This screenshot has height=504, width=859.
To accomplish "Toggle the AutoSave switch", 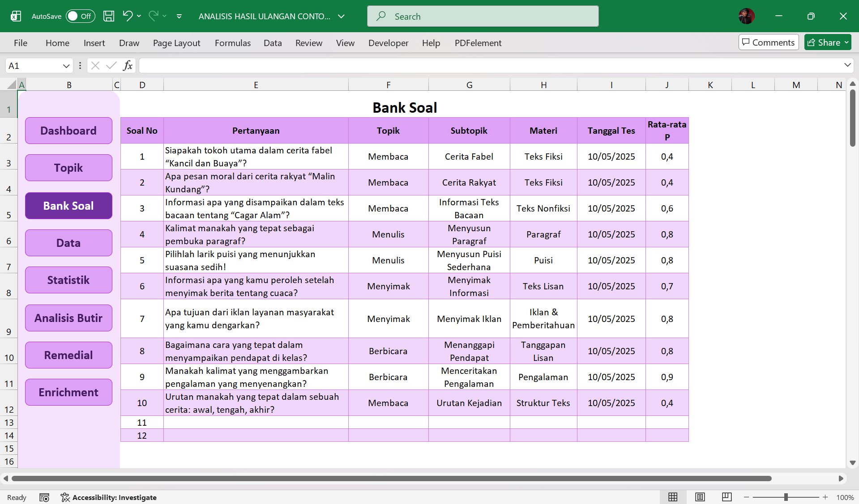I will [x=81, y=16].
